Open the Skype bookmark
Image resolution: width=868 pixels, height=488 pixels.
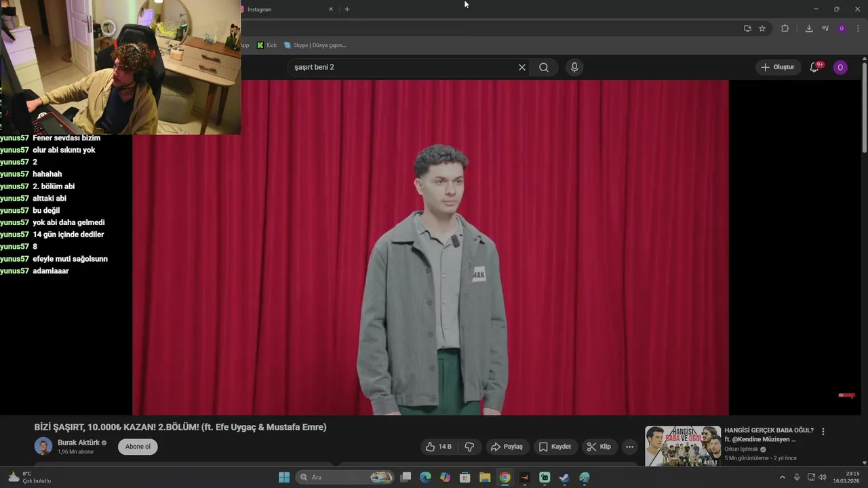click(x=315, y=45)
